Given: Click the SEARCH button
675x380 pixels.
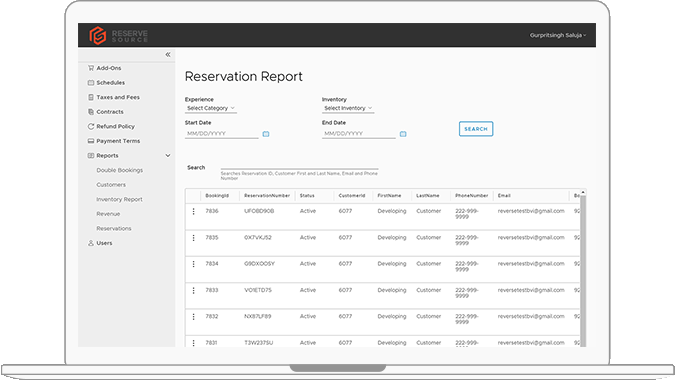Looking at the screenshot, I should 476,129.
